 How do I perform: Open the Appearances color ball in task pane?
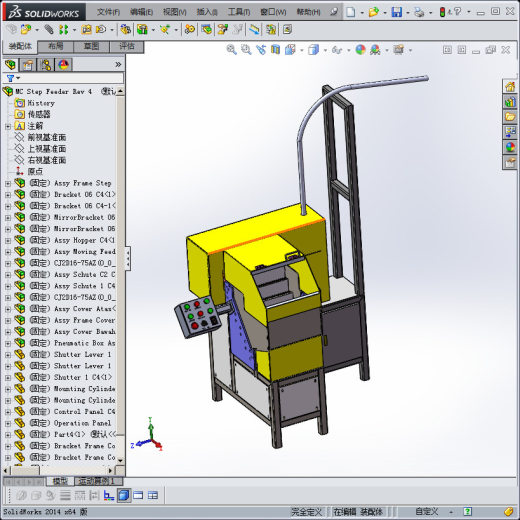(x=510, y=147)
